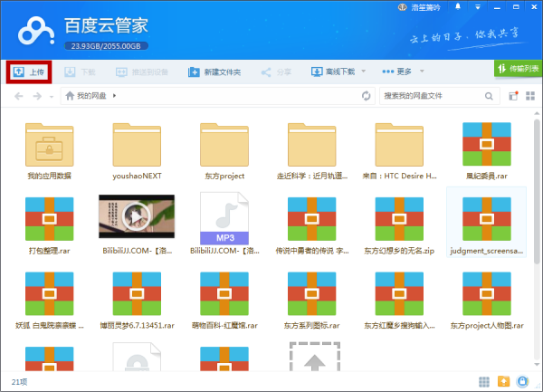Click the 下载 download toolbar button
This screenshot has height=392, width=543.
[80, 72]
